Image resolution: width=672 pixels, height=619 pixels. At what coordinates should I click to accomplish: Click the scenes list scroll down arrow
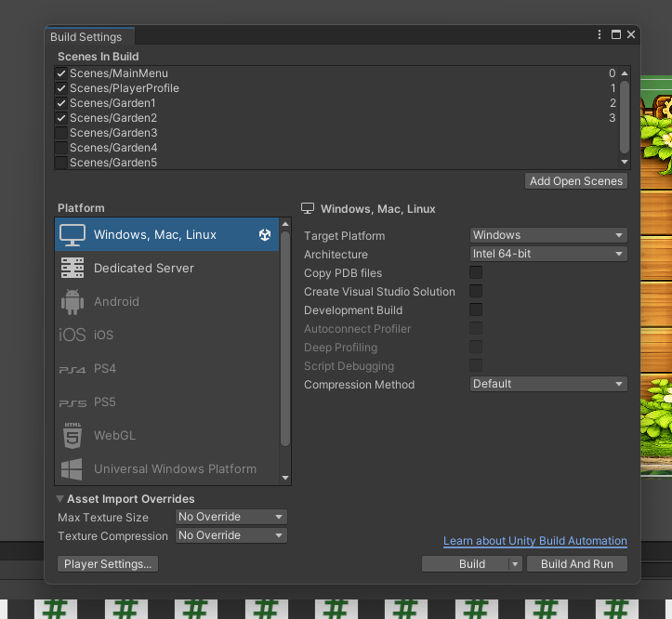[625, 162]
